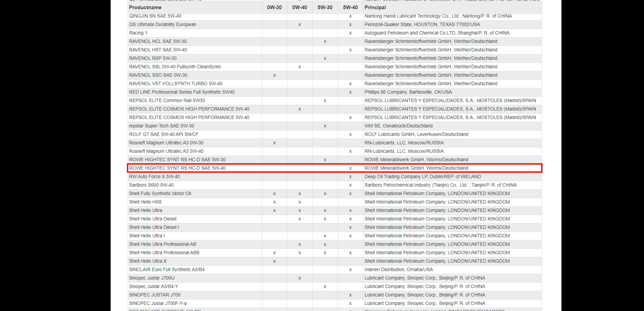Select QS Ultimate Durability European product name
This screenshot has width=644, height=311.
pos(163,25)
